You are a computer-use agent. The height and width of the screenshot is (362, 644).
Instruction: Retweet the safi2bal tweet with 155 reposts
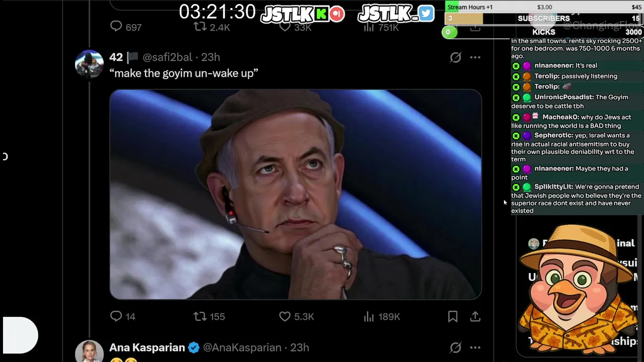(209, 316)
